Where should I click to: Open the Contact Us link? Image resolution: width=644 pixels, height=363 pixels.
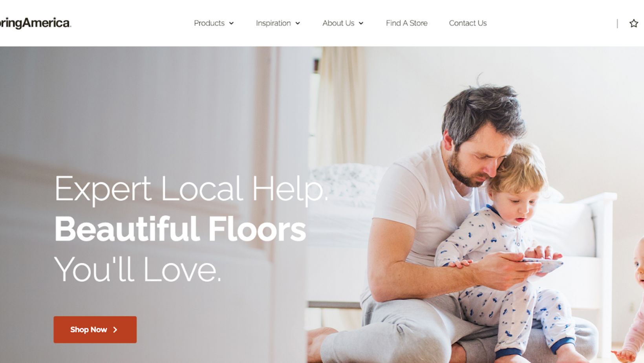point(468,23)
